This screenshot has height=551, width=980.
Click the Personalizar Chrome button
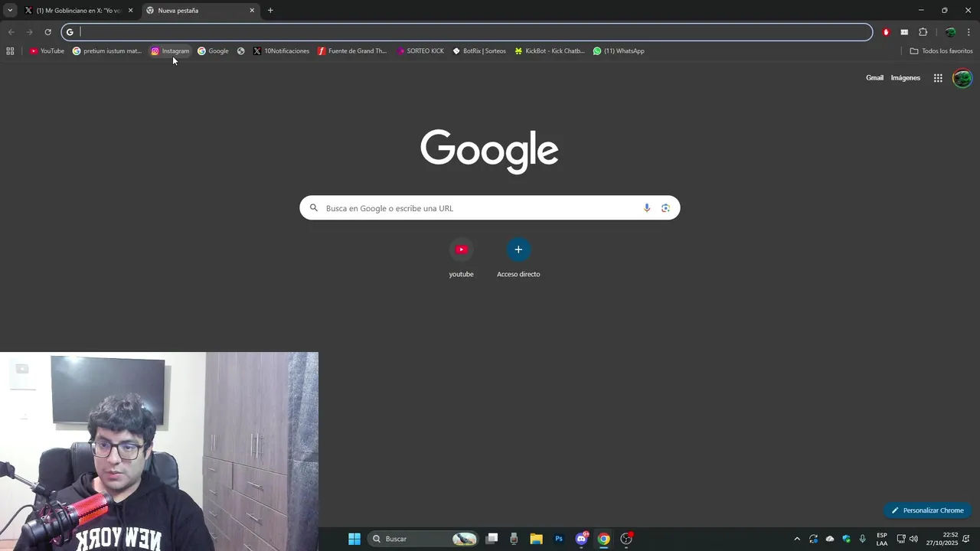pyautogui.click(x=927, y=510)
